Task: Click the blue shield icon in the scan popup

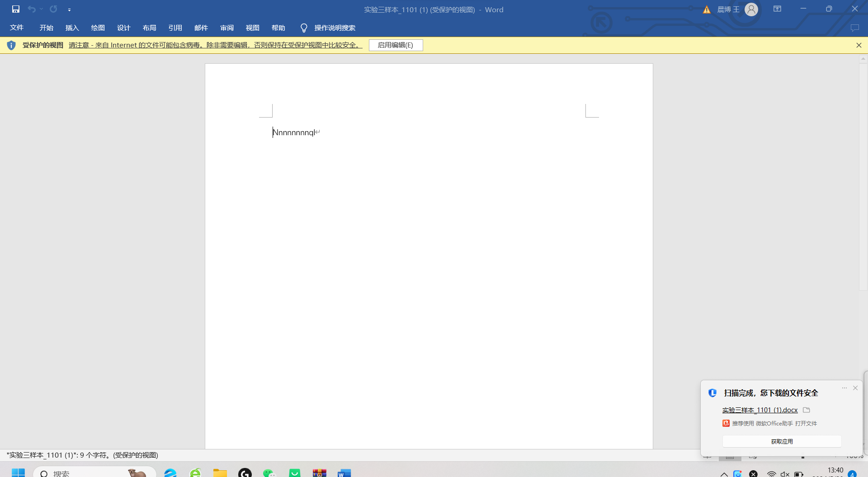Action: pos(712,393)
